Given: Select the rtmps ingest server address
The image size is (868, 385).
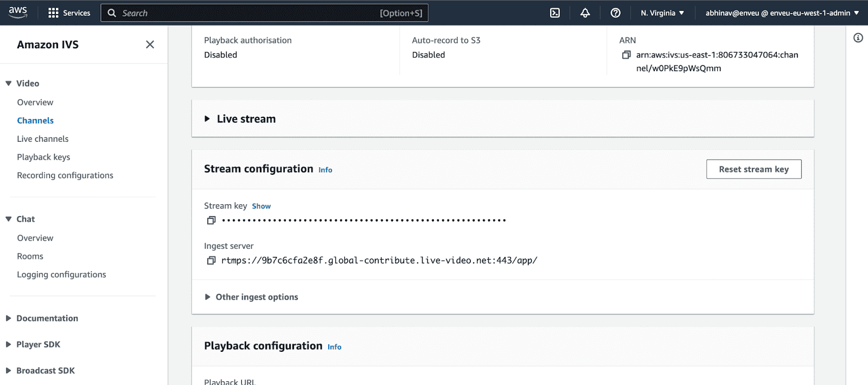Looking at the screenshot, I should [379, 261].
